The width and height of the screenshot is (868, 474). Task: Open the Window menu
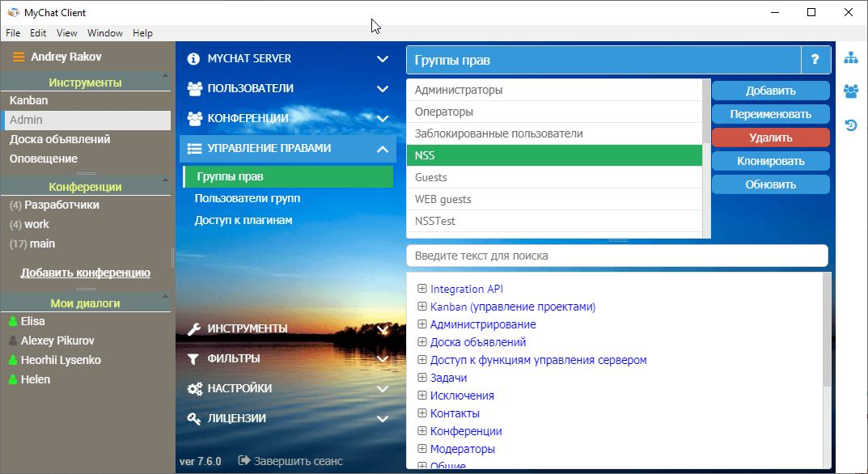click(x=104, y=33)
